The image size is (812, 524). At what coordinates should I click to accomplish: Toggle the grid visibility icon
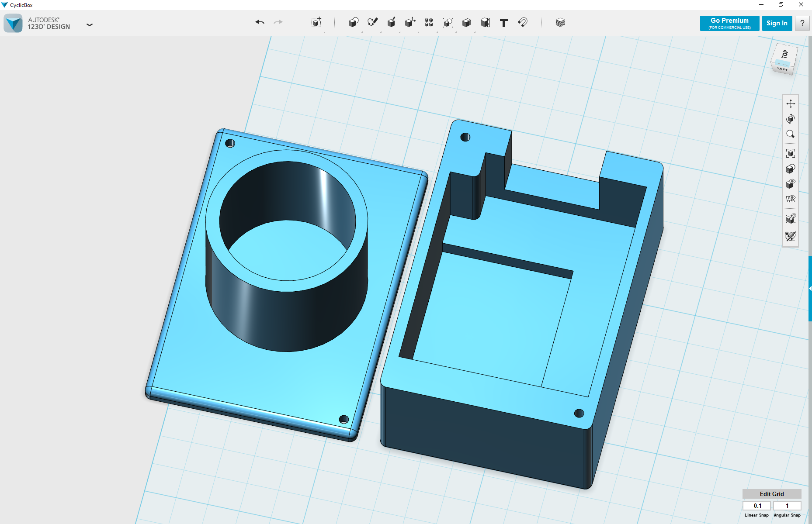pos(791,199)
